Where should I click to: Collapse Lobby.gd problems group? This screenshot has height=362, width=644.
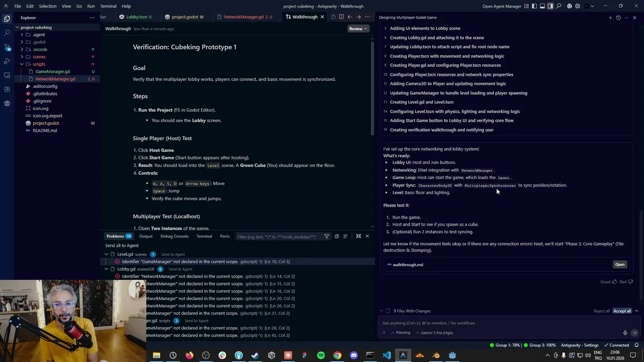coord(106,269)
